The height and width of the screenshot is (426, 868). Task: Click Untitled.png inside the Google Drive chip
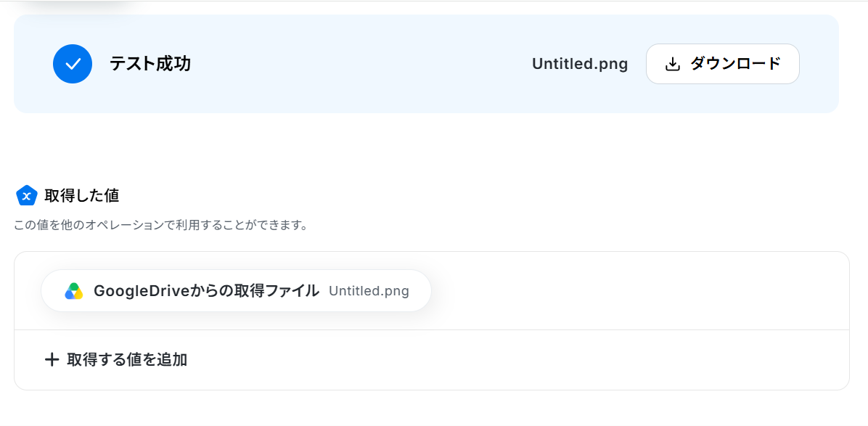pos(369,291)
